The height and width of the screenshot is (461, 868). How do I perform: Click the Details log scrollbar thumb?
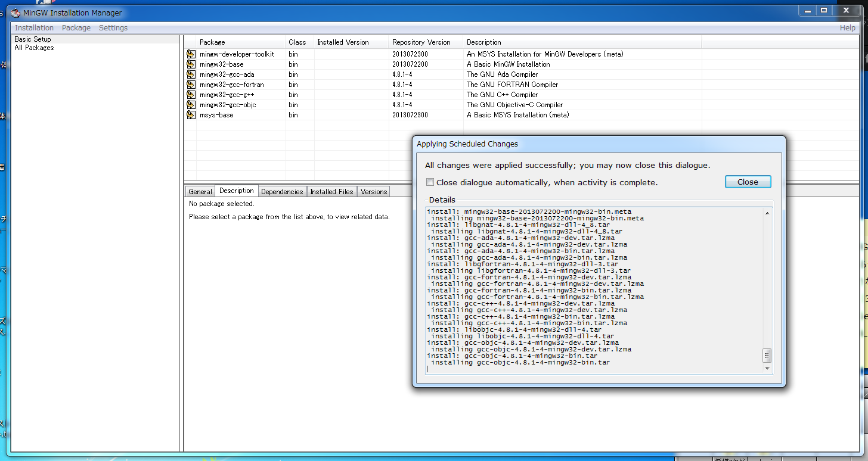(x=767, y=356)
